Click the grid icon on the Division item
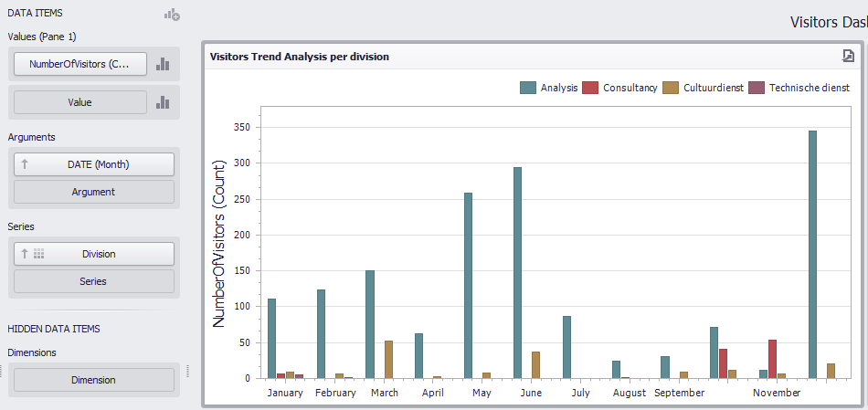868x410 pixels. click(x=39, y=254)
